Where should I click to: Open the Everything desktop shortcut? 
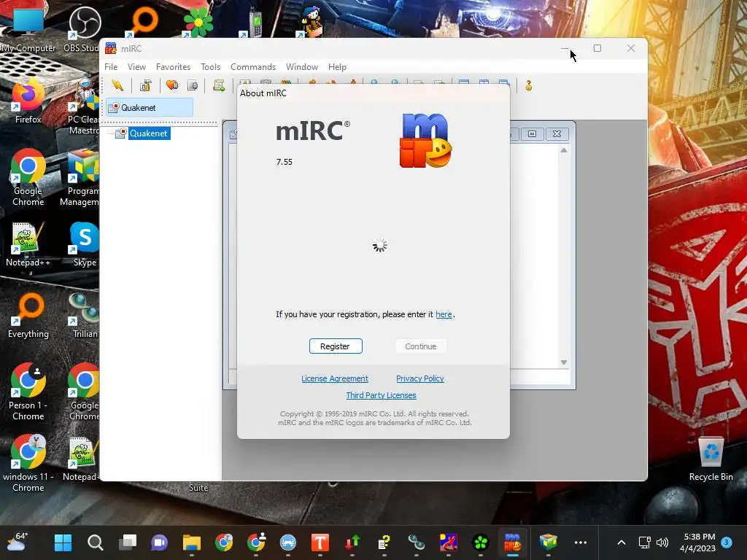pyautogui.click(x=28, y=315)
